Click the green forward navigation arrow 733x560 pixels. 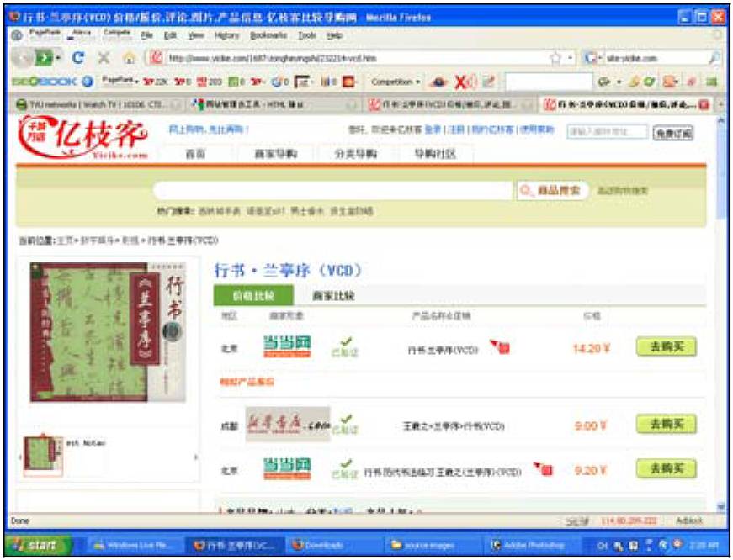point(44,58)
